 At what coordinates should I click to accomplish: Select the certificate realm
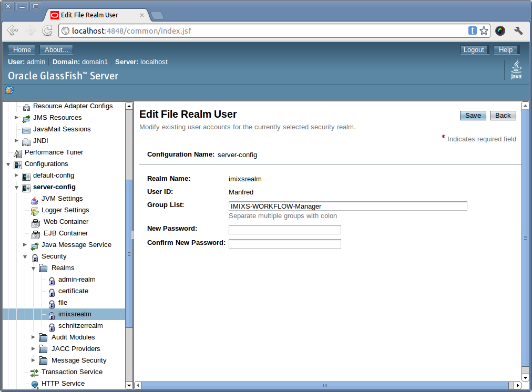coord(73,291)
